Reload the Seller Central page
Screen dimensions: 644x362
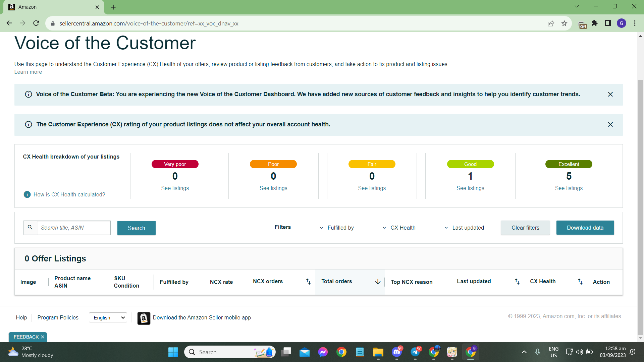[36, 23]
